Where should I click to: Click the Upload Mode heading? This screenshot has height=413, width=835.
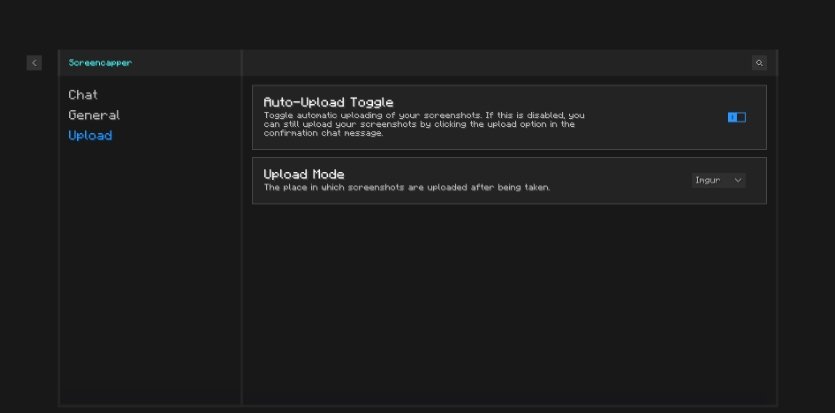click(x=304, y=174)
